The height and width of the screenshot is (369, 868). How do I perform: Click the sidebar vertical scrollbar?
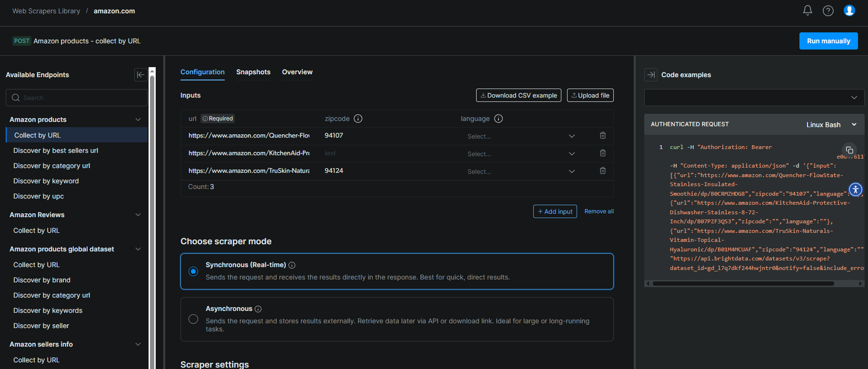click(152, 222)
